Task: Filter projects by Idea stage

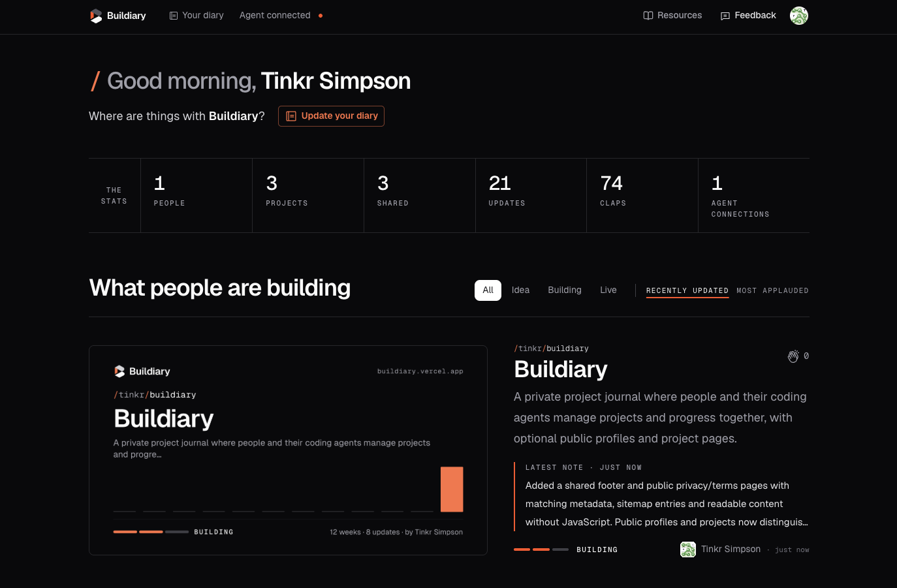Action: [x=520, y=290]
